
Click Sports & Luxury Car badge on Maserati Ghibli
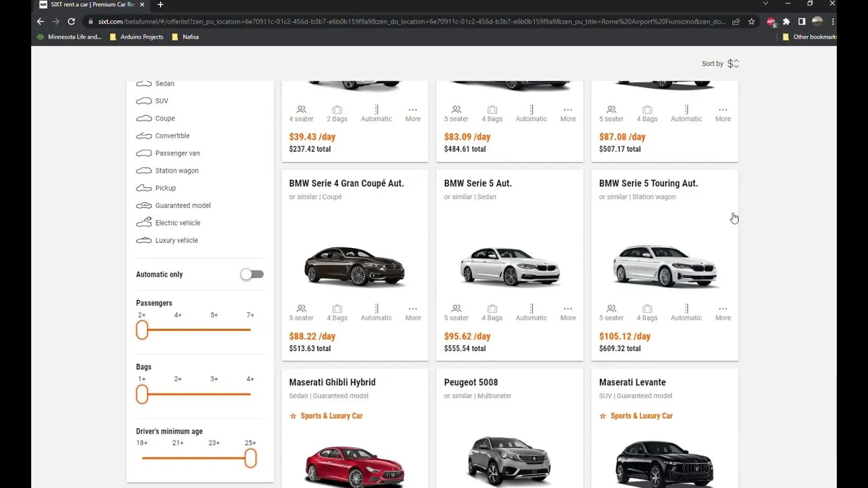(x=326, y=415)
